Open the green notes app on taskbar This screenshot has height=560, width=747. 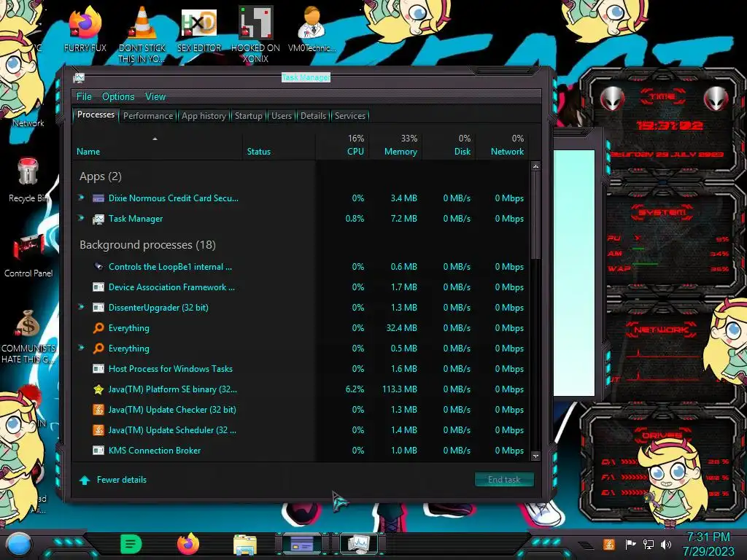click(x=131, y=544)
